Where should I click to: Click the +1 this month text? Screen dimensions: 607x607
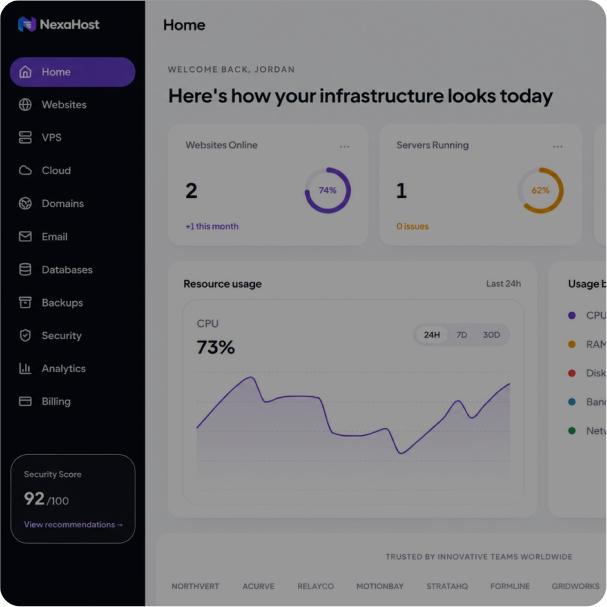(x=212, y=226)
